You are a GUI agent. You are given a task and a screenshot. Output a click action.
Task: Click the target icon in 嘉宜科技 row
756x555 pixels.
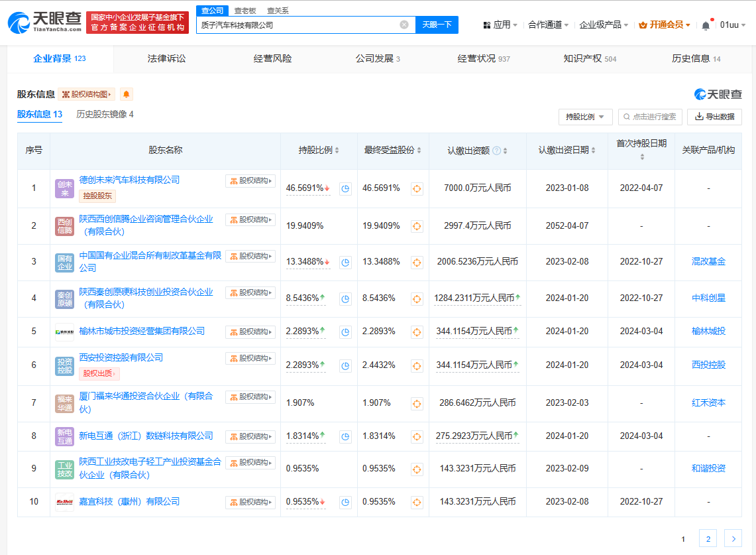tap(417, 502)
